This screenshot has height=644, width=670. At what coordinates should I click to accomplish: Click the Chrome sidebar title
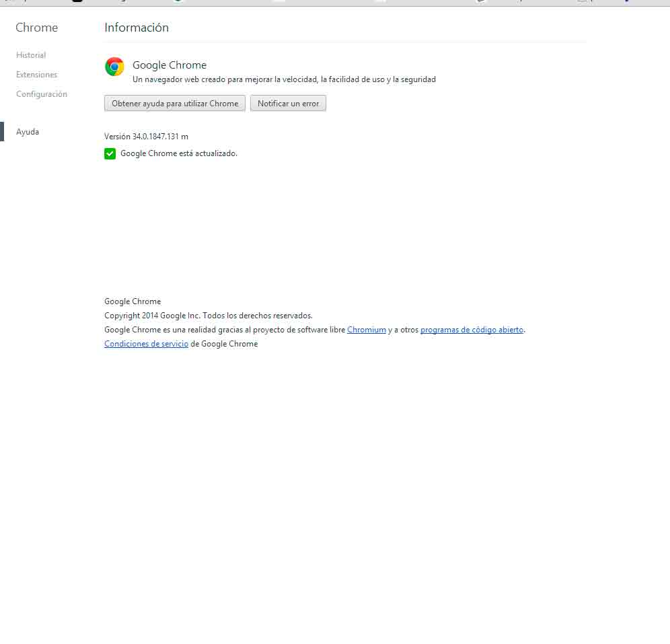pyautogui.click(x=37, y=28)
